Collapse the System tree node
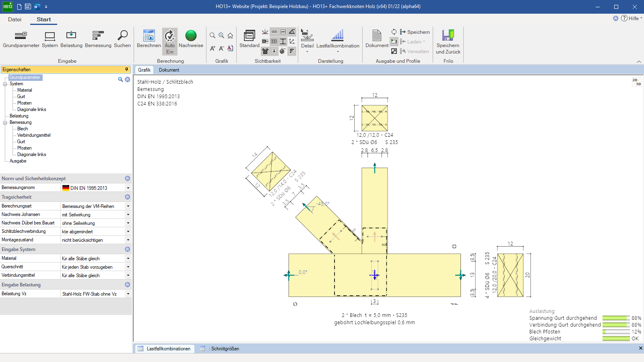The image size is (644, 362). (x=5, y=84)
